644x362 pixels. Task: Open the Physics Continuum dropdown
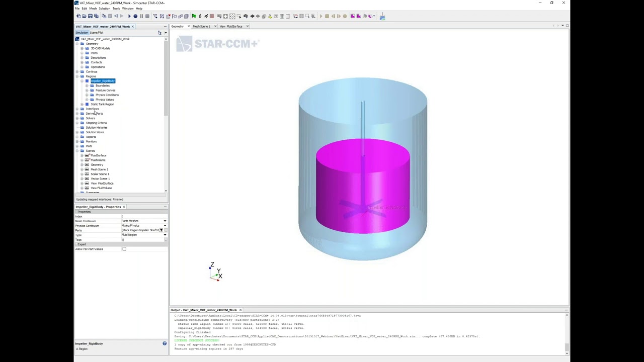(165, 226)
